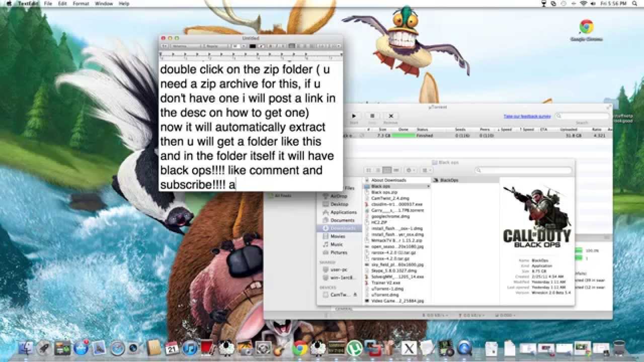Select 'Black ops.zip' file in Finder
Screen dimensions: 644x362
(384, 193)
